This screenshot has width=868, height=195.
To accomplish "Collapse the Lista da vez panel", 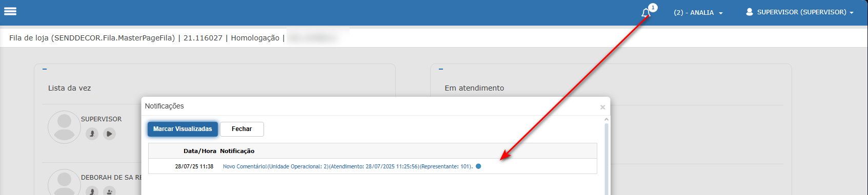I will point(45,69).
